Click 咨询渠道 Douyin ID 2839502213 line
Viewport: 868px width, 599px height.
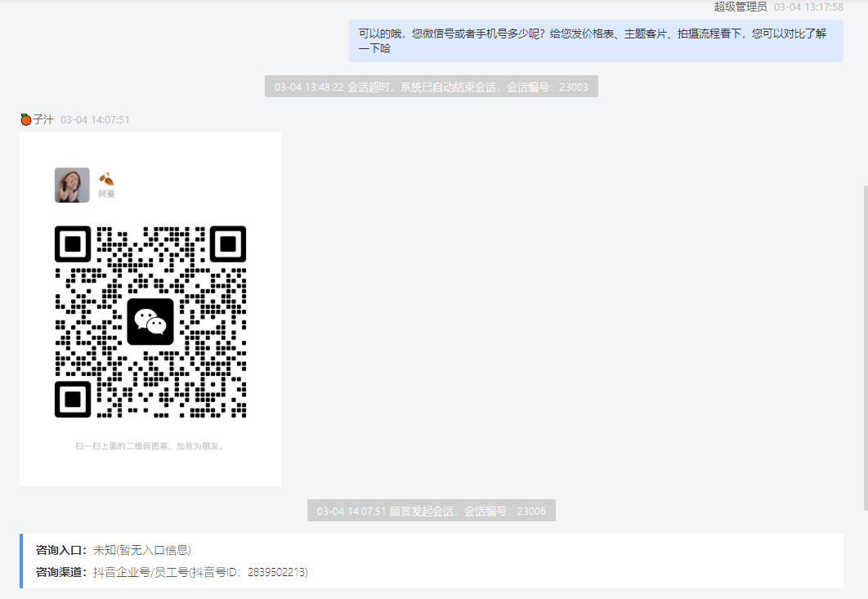click(x=172, y=572)
